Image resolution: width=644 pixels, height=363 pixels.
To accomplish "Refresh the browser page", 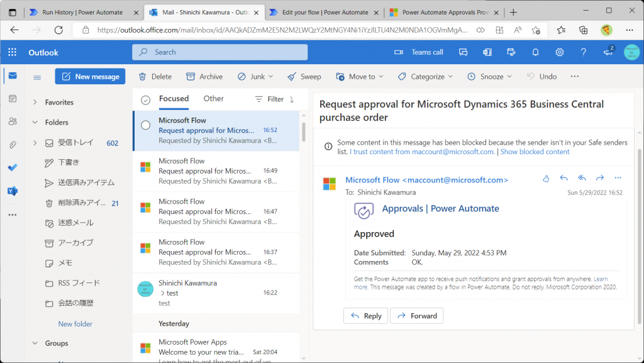I will click(58, 30).
